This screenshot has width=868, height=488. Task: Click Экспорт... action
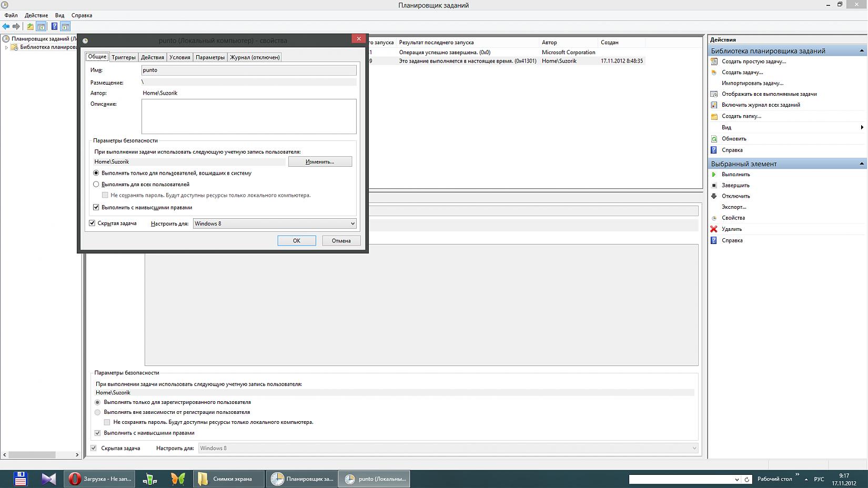734,207
